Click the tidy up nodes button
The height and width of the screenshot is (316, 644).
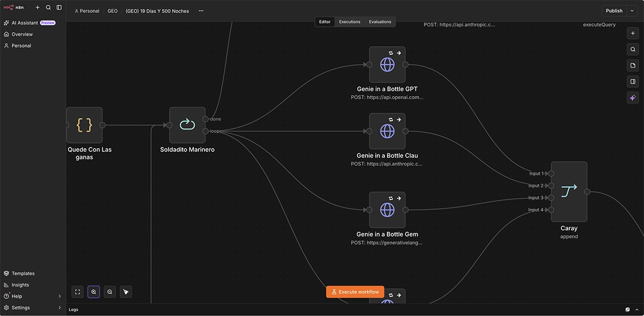pyautogui.click(x=126, y=292)
